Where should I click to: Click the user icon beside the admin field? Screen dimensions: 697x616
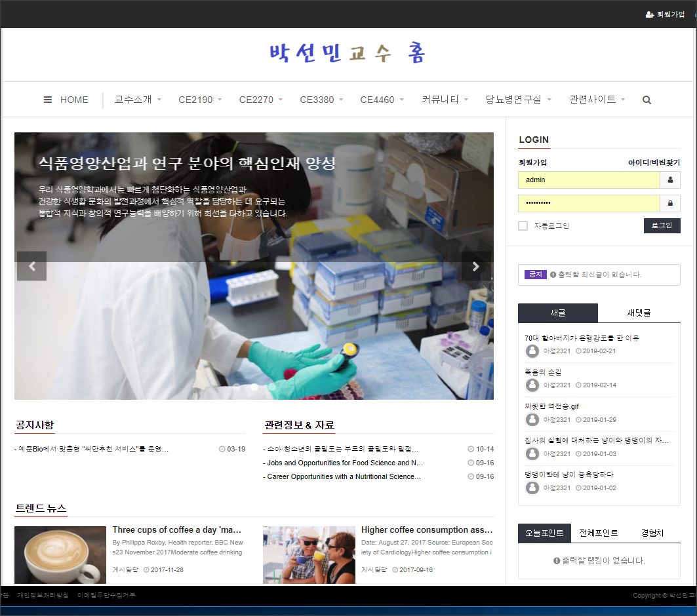pyautogui.click(x=670, y=180)
